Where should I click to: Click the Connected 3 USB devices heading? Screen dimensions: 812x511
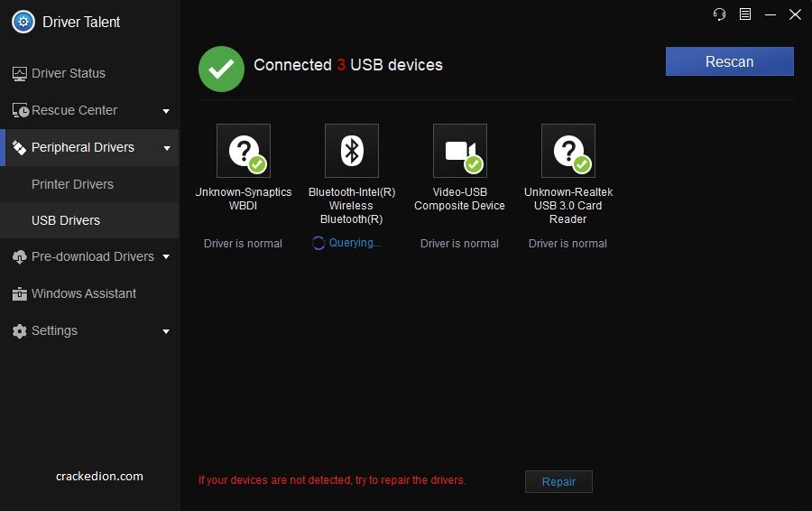348,65
